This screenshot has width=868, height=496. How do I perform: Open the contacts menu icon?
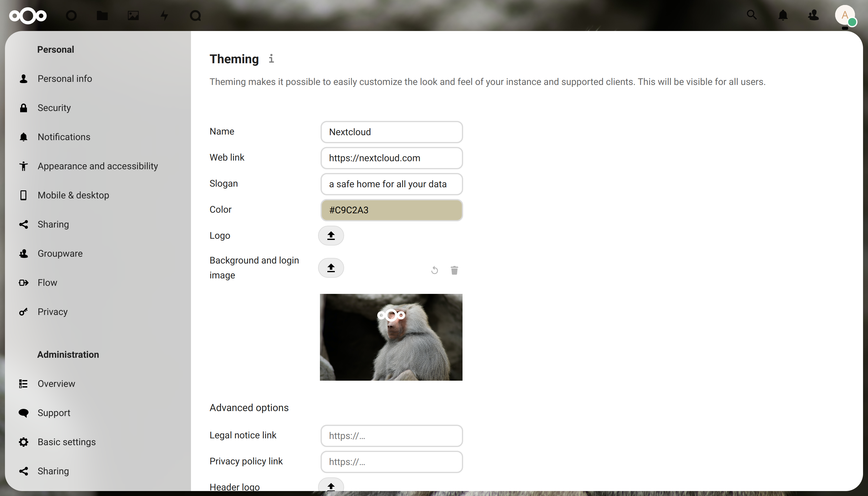(x=813, y=15)
